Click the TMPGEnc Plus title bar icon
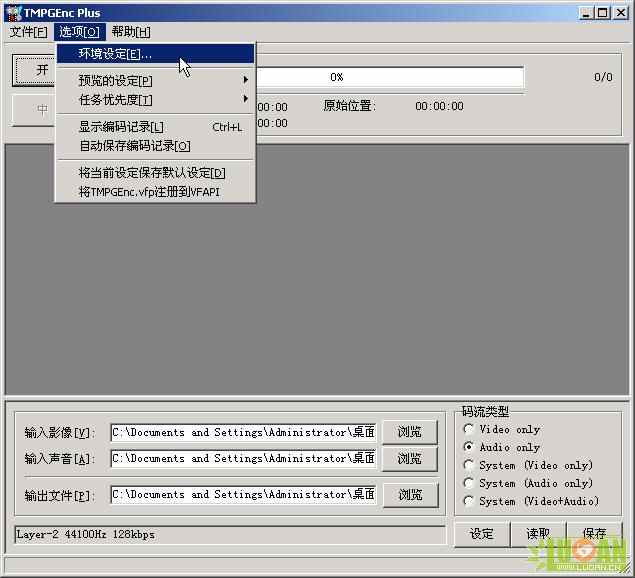 click(x=14, y=13)
